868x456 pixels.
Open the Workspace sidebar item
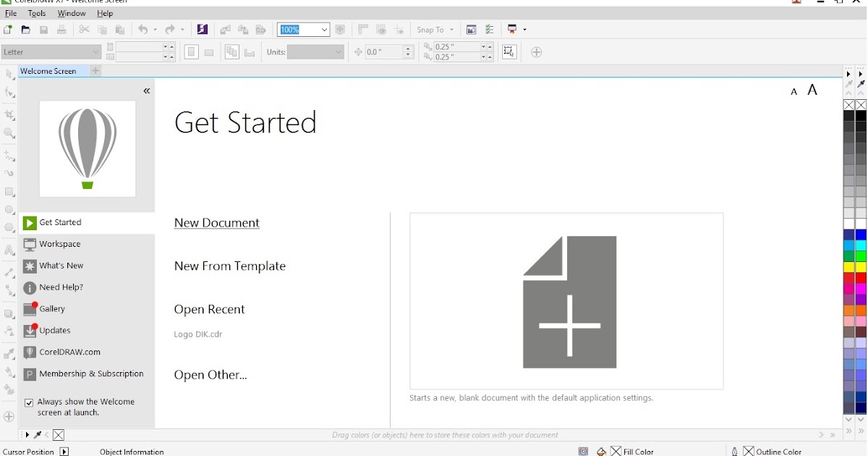click(88, 244)
